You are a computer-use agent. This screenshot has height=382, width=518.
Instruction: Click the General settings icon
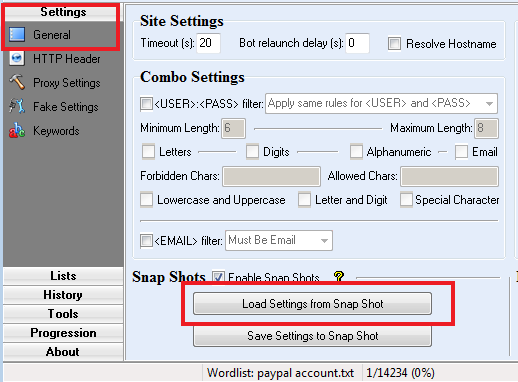[17, 35]
